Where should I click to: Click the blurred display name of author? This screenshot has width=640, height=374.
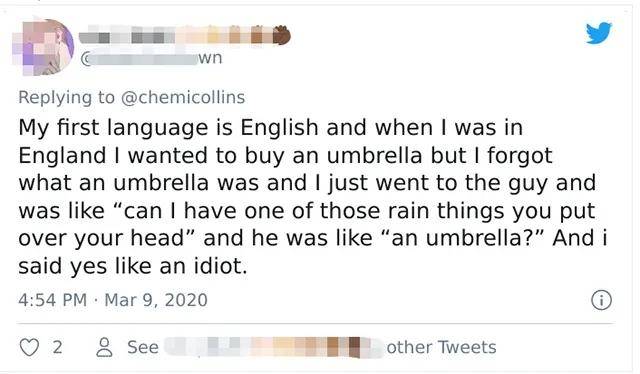click(x=184, y=36)
